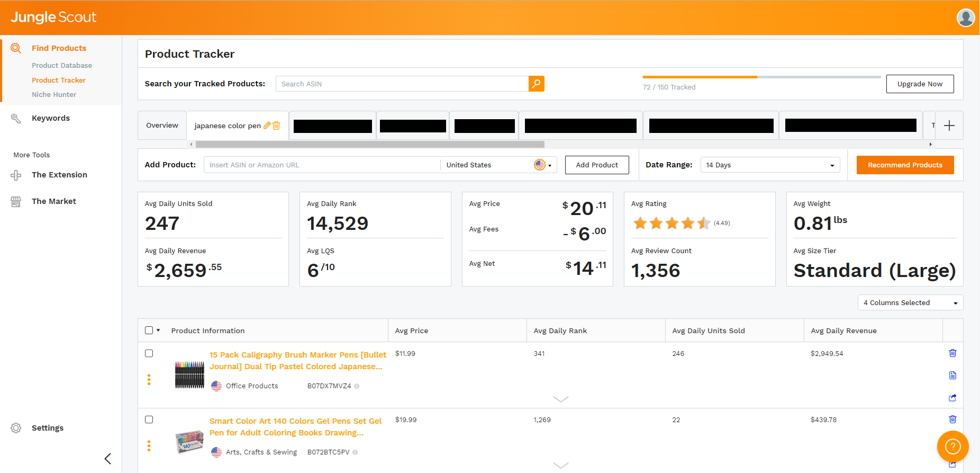Click the Jungle Scout logo

[53, 17]
